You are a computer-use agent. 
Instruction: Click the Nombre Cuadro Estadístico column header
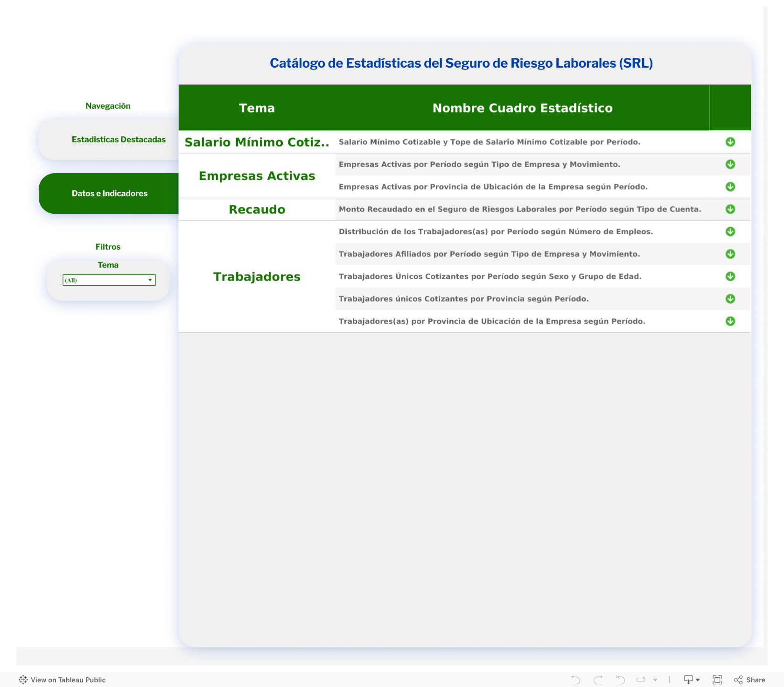pos(522,108)
